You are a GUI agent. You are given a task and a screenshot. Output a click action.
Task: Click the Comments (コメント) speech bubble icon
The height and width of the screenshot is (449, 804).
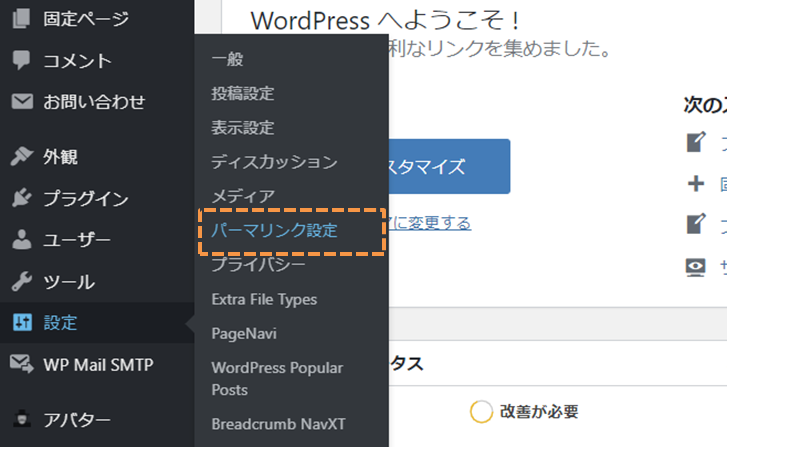22,60
